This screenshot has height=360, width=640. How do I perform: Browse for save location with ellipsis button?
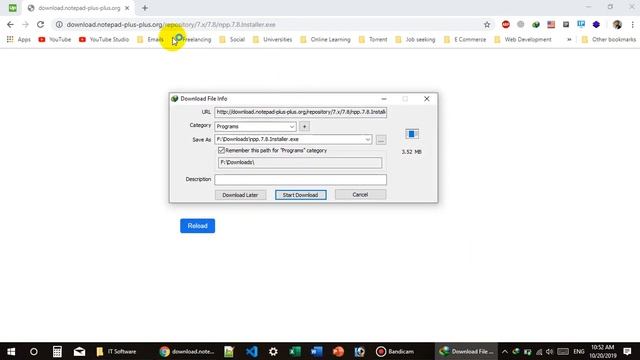tap(381, 140)
